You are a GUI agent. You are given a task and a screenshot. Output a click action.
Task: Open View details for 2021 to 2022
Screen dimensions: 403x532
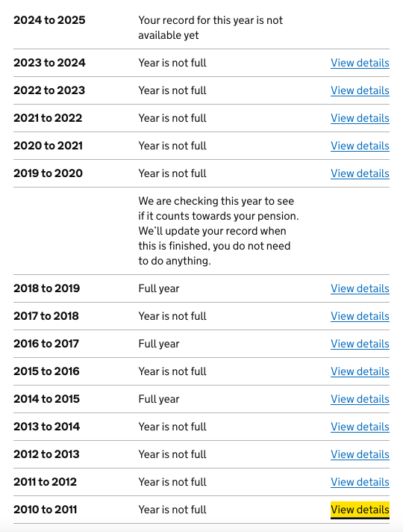[x=360, y=118]
